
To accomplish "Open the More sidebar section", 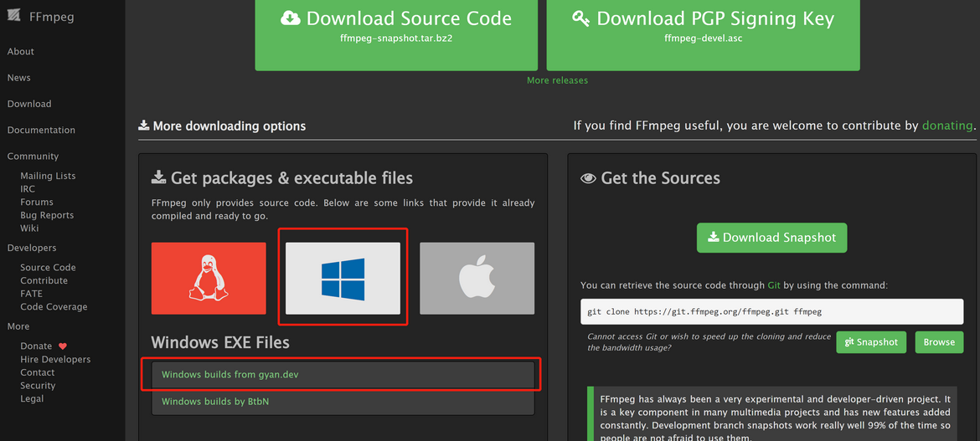I will tap(18, 326).
